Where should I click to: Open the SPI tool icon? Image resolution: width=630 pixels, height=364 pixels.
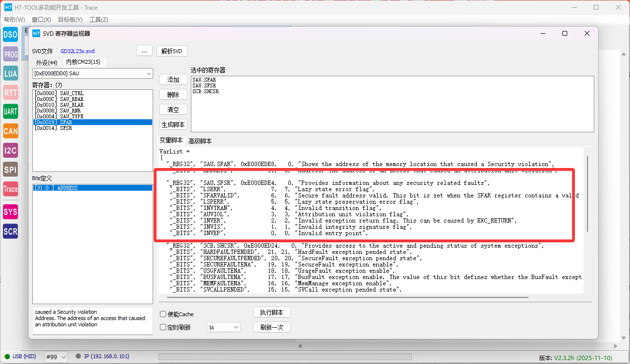pos(10,170)
